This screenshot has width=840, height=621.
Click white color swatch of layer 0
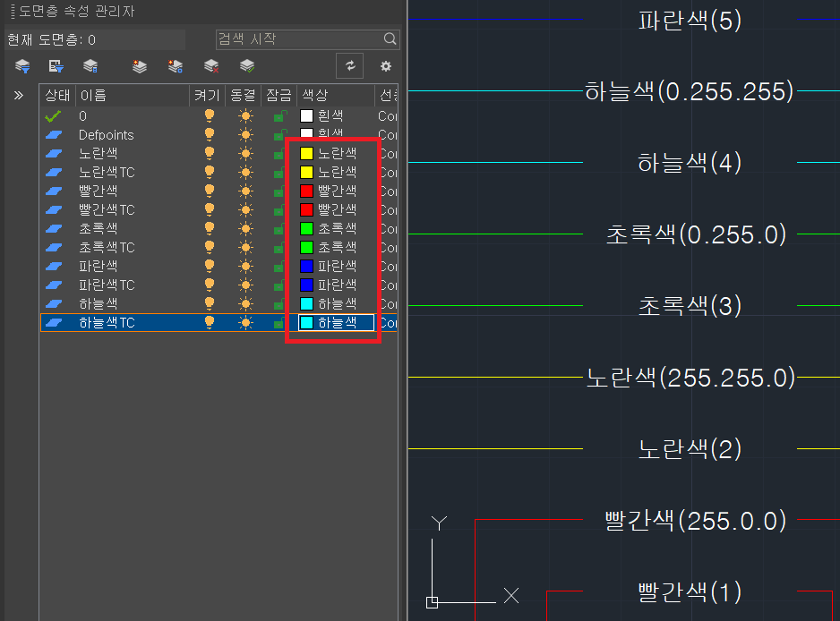pyautogui.click(x=306, y=115)
